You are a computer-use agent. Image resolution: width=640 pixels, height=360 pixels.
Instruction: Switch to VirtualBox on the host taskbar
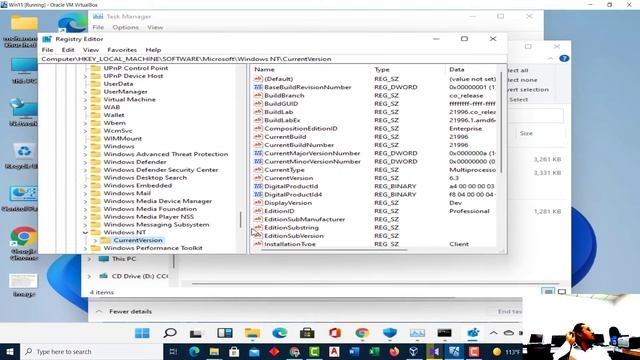click(413, 351)
